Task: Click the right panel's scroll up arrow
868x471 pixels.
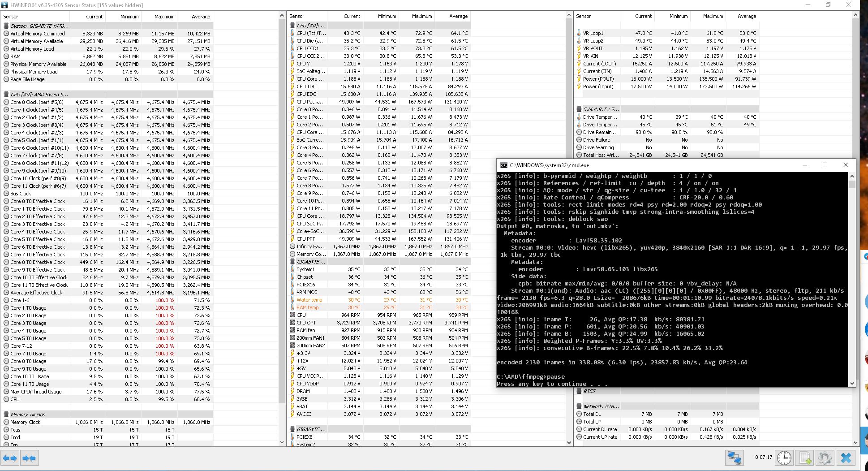Action: [x=856, y=15]
